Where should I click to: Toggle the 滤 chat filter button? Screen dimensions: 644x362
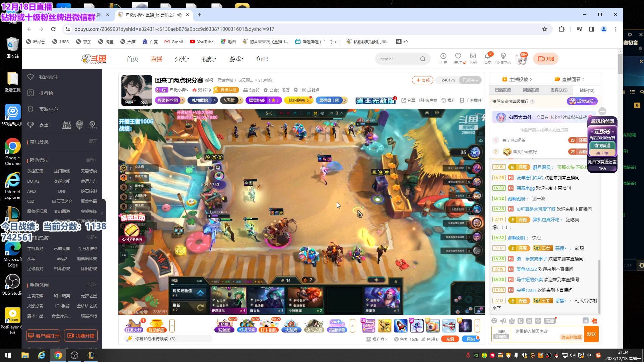(585, 321)
